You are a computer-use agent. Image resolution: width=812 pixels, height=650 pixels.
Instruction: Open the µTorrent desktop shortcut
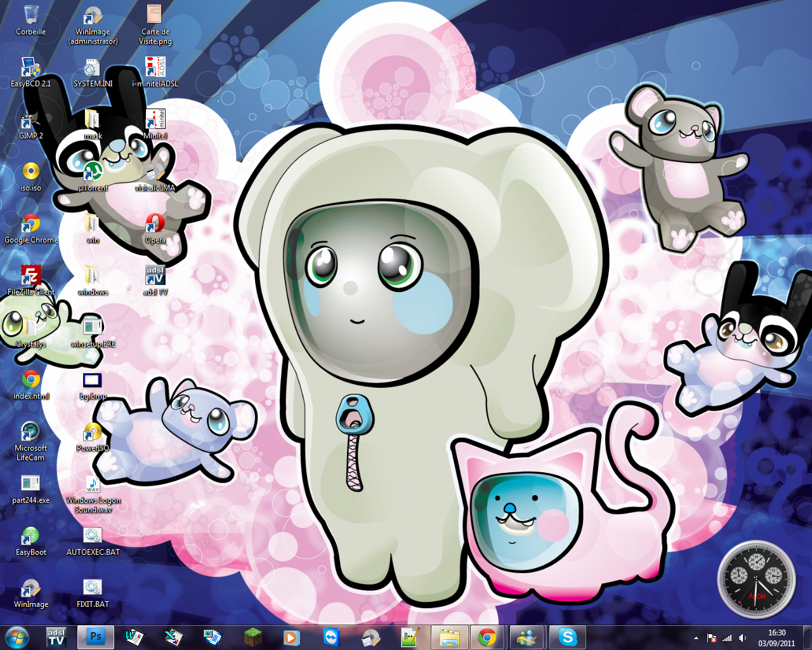[93, 171]
